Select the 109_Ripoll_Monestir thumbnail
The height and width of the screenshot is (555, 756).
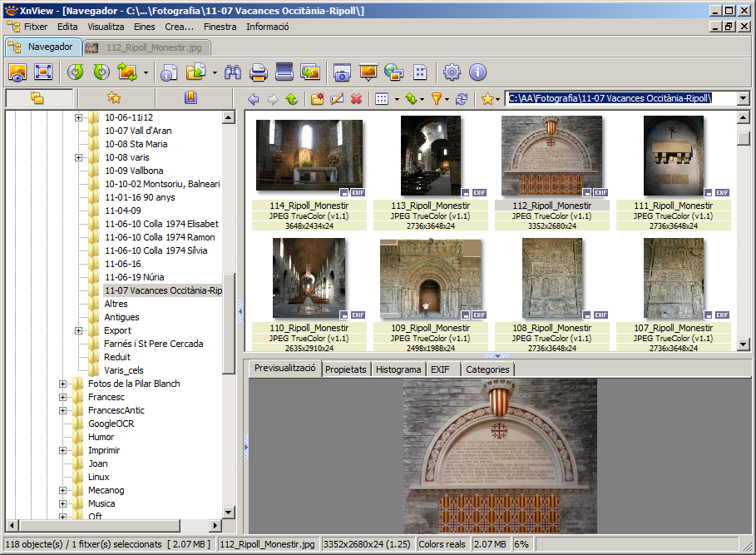tap(432, 279)
